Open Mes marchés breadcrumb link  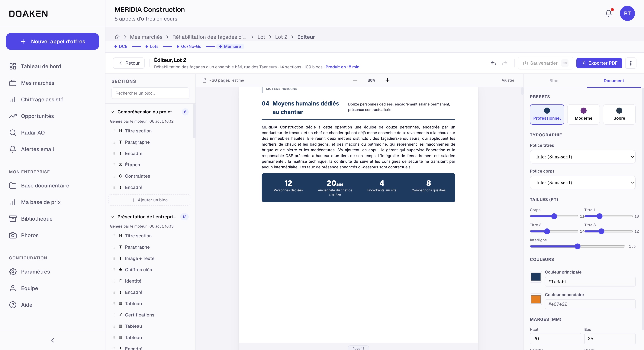pos(146,37)
